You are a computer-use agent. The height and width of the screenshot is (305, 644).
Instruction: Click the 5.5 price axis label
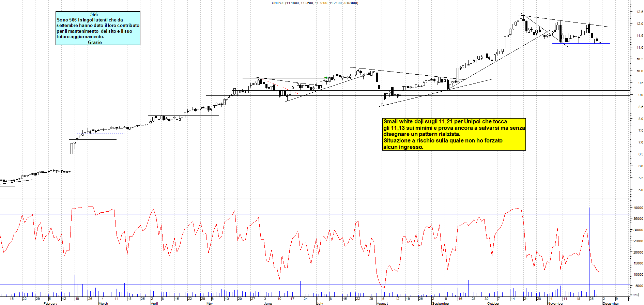641,178
